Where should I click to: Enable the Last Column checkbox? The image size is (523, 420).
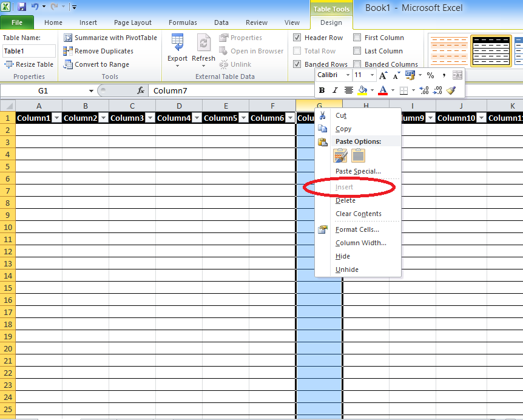(x=357, y=51)
